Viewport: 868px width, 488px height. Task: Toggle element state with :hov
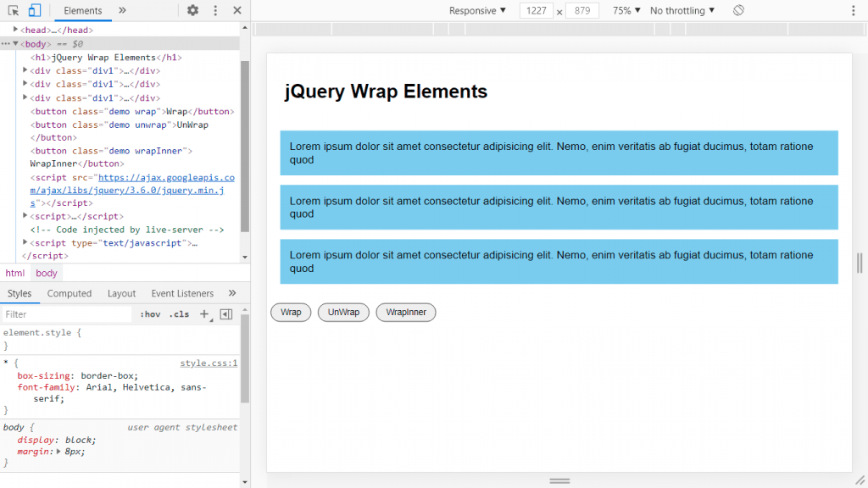point(150,313)
